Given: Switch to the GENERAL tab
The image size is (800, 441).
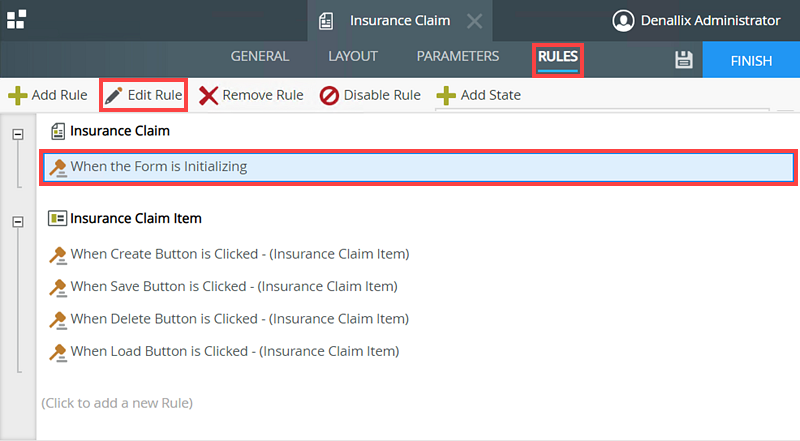Looking at the screenshot, I should (260, 57).
